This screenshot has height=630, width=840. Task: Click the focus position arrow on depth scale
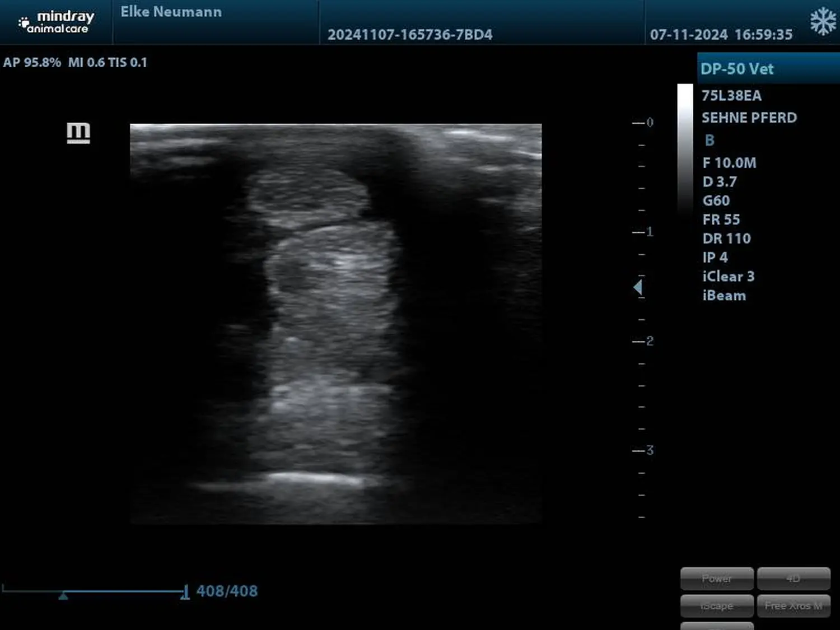point(638,287)
